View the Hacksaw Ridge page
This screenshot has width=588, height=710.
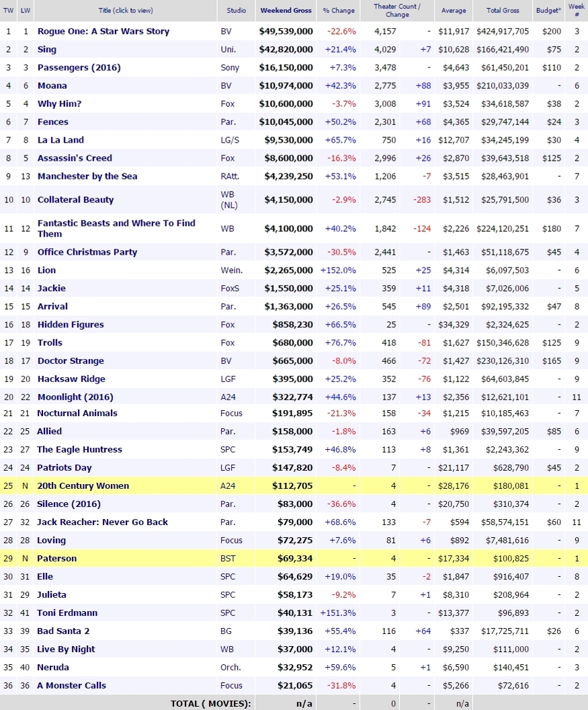pyautogui.click(x=71, y=379)
